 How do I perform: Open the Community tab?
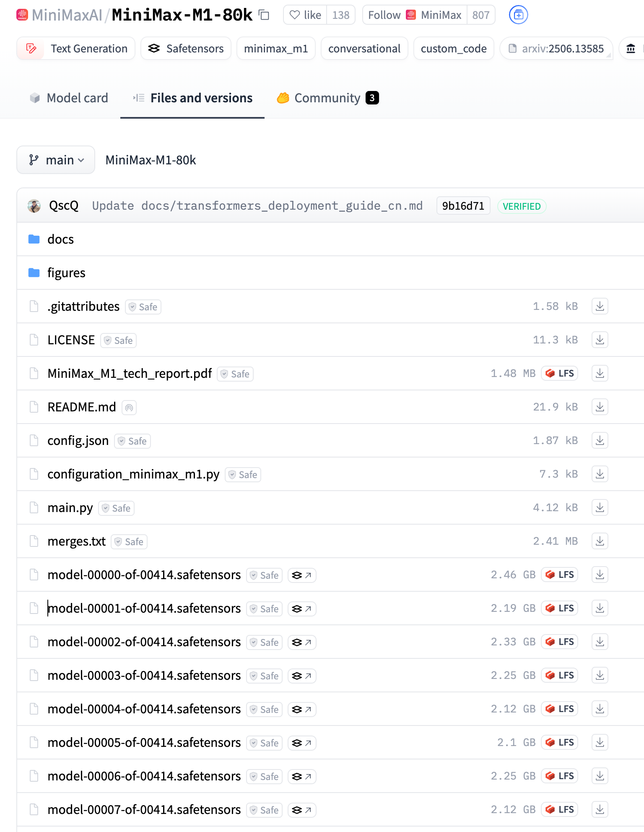pyautogui.click(x=328, y=98)
